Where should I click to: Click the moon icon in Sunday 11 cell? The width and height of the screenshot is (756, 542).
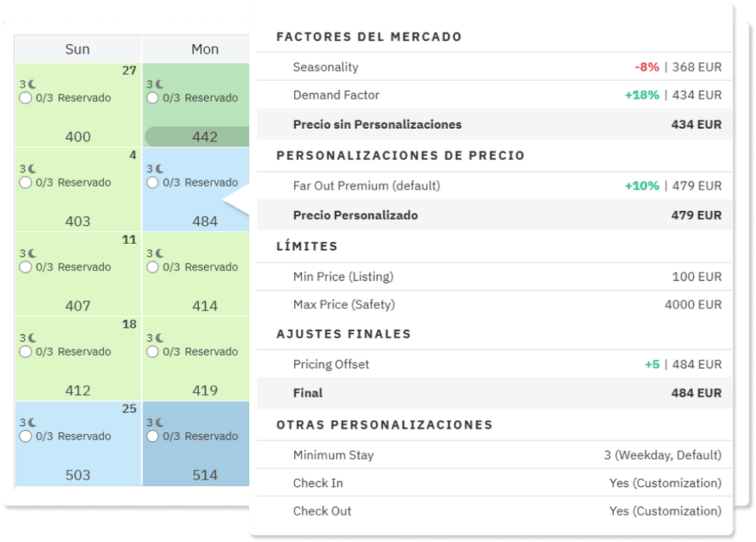point(33,254)
